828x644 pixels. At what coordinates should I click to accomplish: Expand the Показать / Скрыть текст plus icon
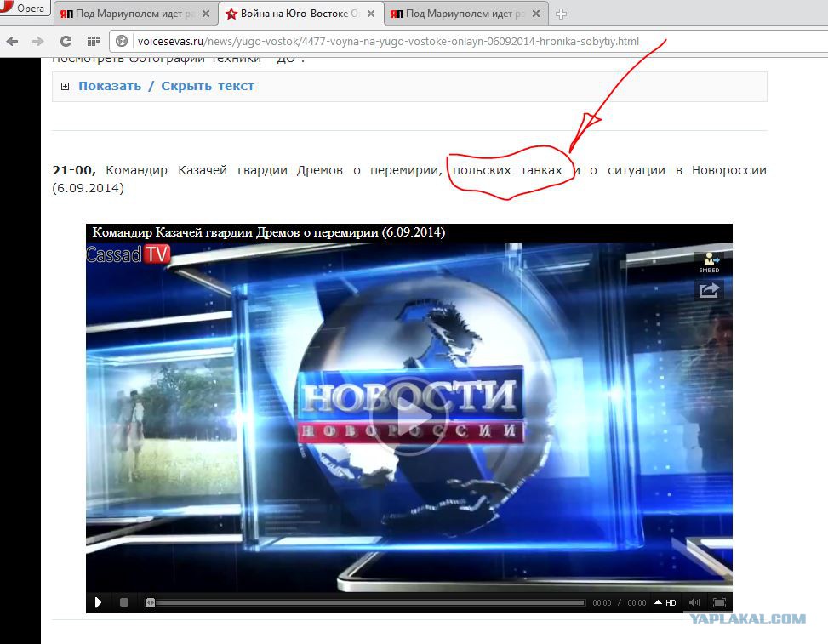tap(65, 86)
